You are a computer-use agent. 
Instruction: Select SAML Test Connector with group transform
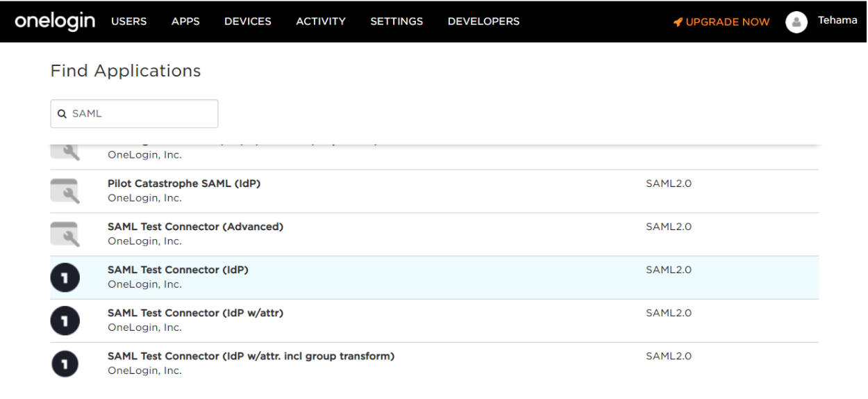[434, 364]
